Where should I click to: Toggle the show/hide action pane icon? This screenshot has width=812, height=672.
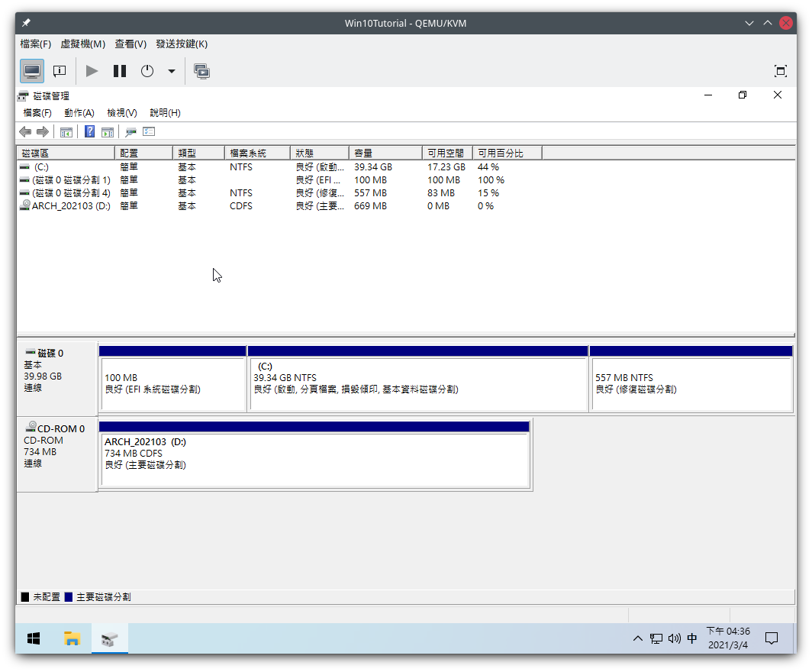pyautogui.click(x=108, y=132)
